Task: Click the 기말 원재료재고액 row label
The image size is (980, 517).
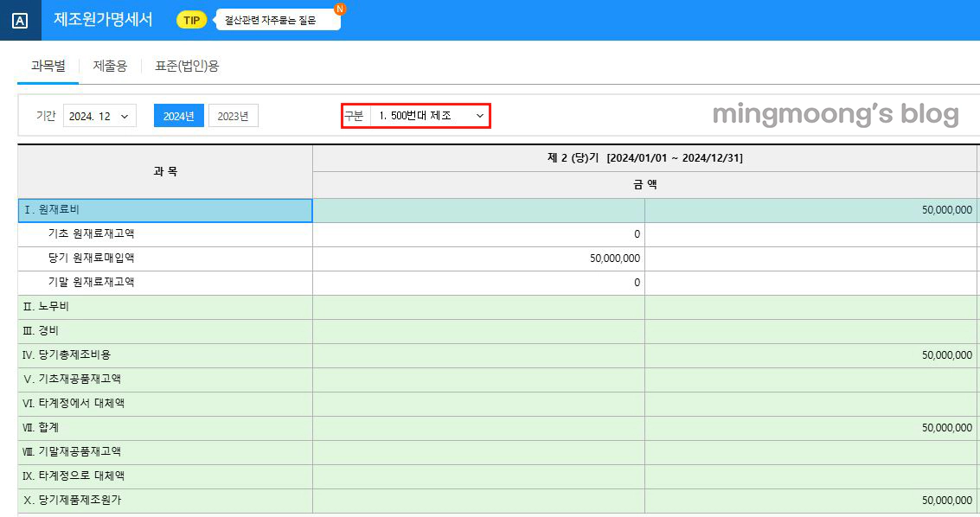Action: pyautogui.click(x=91, y=282)
